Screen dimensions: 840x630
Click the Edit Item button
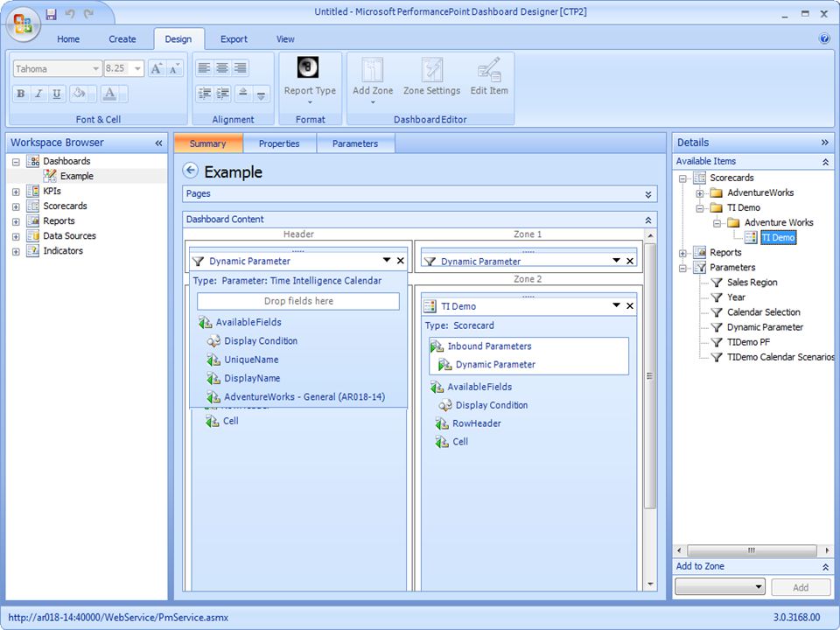[489, 78]
